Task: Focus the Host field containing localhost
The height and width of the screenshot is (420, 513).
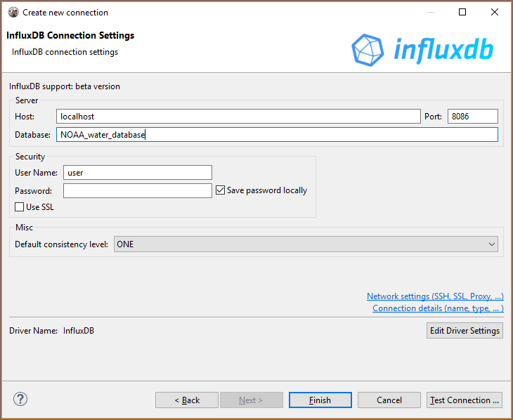Action: click(238, 117)
